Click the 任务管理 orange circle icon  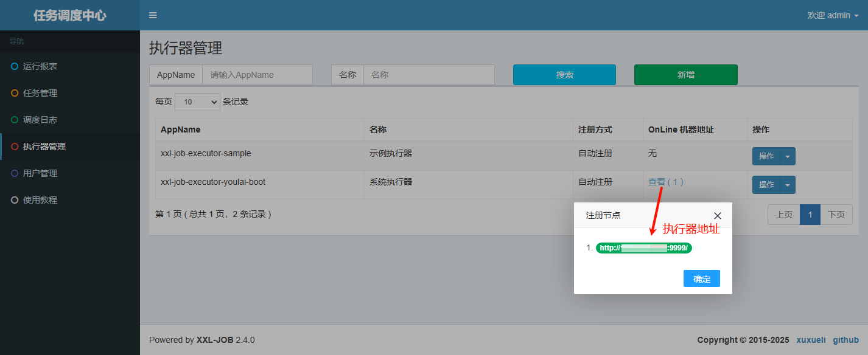(x=15, y=93)
